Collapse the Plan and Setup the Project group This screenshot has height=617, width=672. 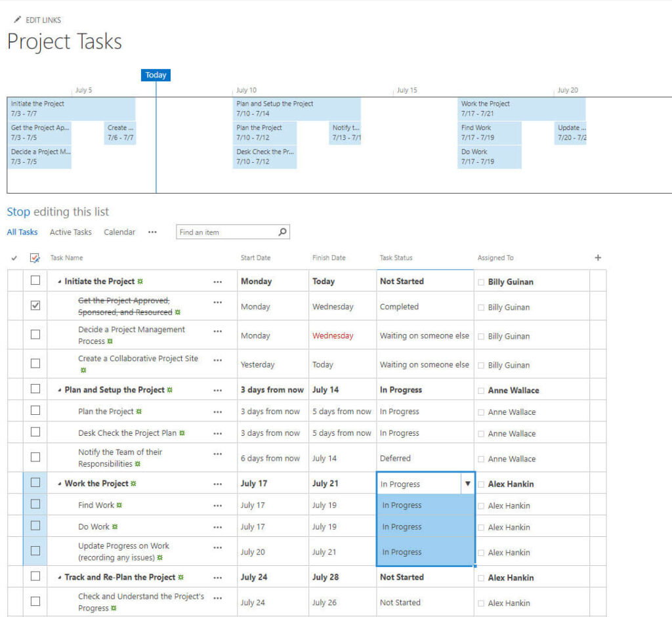pos(60,391)
